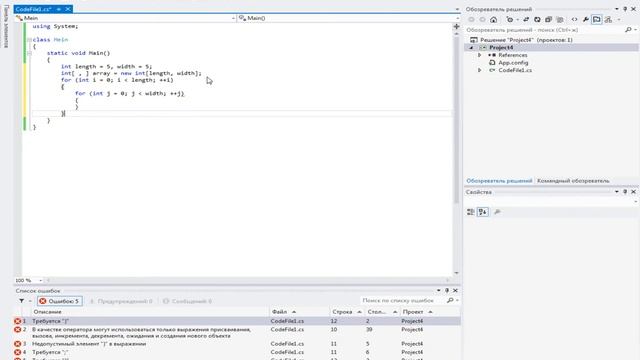640x360 pixels.
Task: Sort errors by the Стол... column header
Action: coord(377,312)
